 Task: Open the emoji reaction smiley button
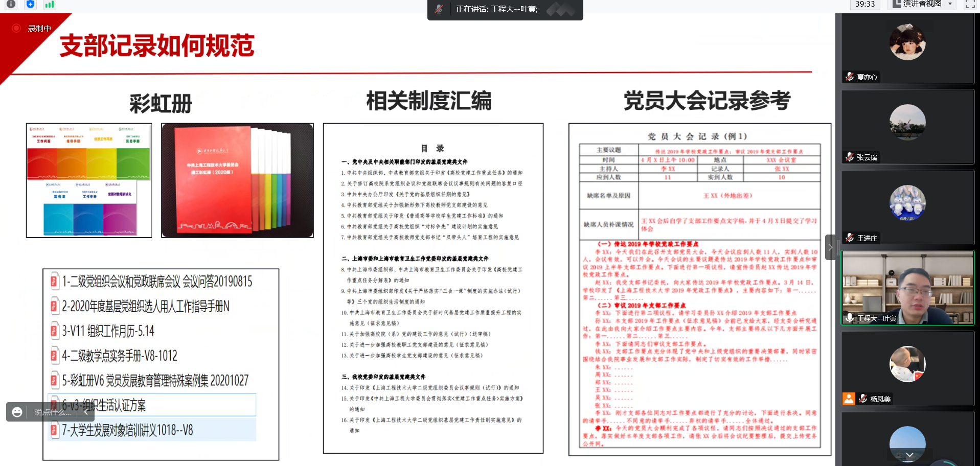[x=17, y=412]
